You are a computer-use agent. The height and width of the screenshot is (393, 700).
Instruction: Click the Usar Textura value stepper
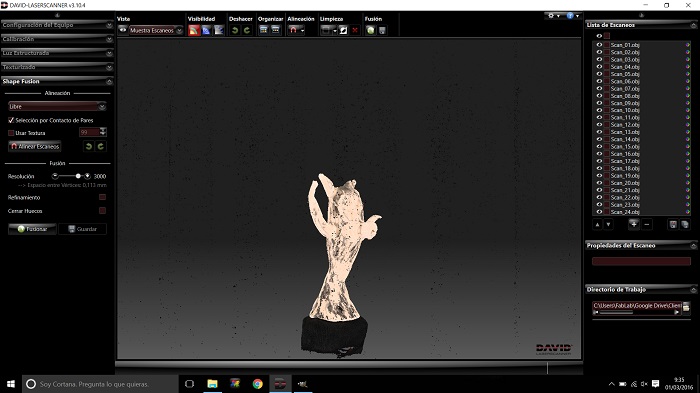(x=103, y=132)
